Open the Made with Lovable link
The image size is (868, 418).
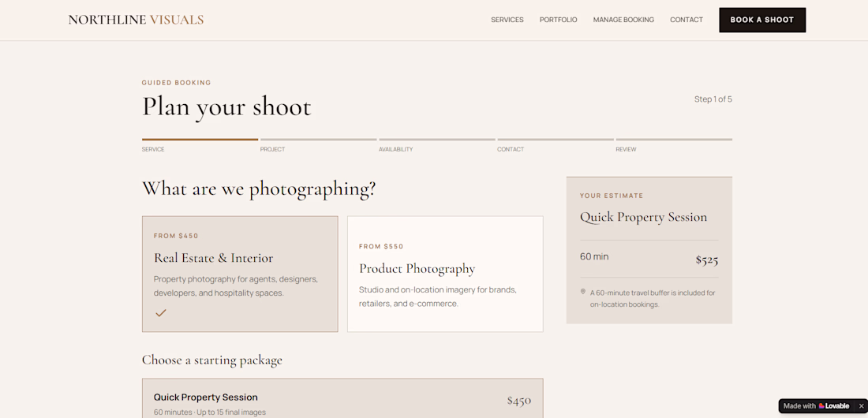[x=817, y=406]
